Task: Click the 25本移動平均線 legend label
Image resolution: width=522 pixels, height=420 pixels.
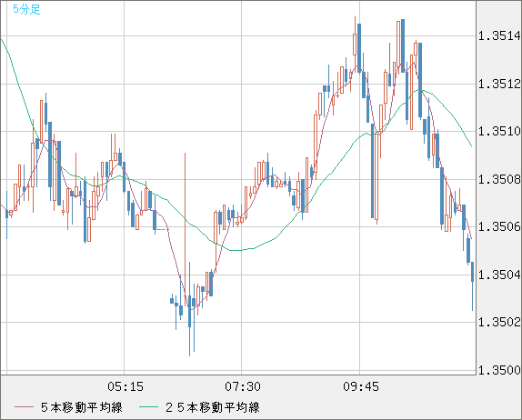Action: pyautogui.click(x=213, y=407)
